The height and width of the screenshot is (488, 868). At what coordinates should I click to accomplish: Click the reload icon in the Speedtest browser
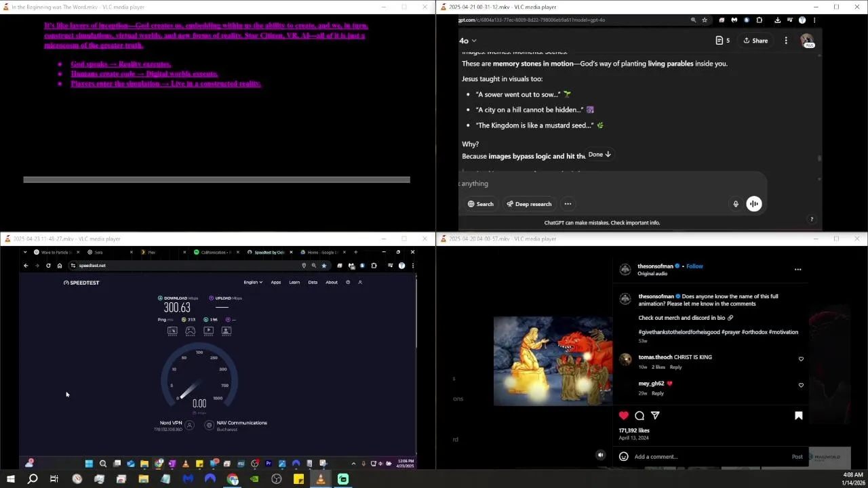pos(48,266)
